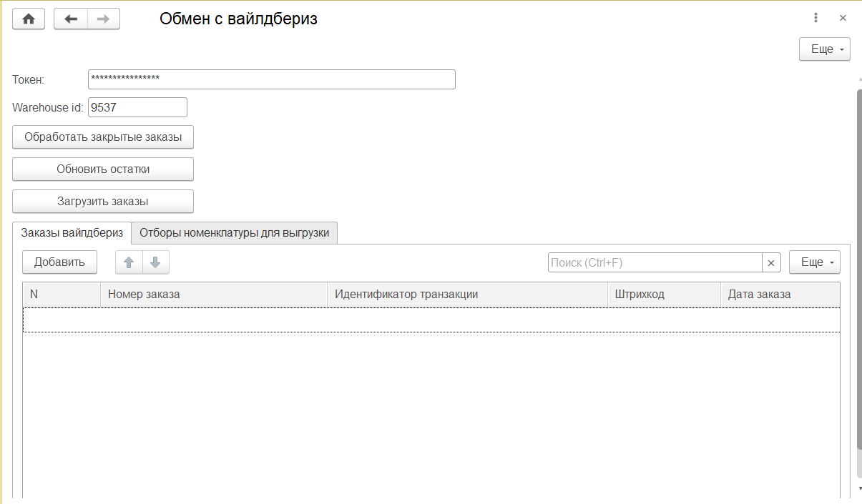
Task: Switch to Заказы вайлдбериз tab
Action: point(72,232)
